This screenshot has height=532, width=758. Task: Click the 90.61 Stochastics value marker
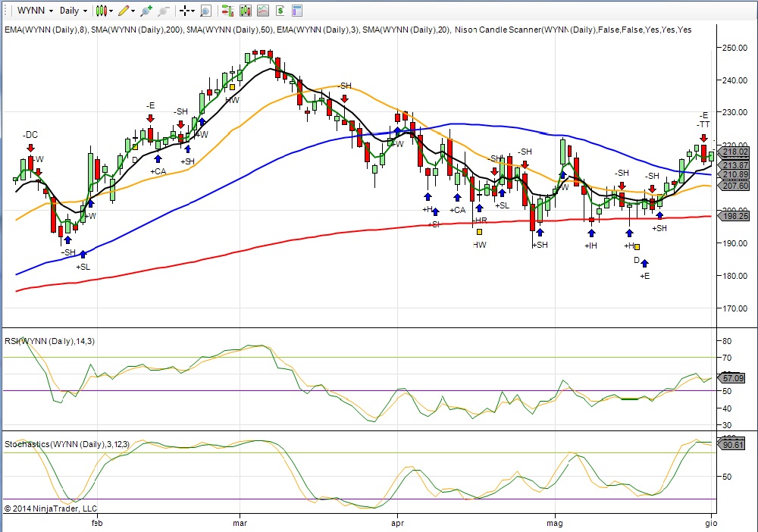732,445
